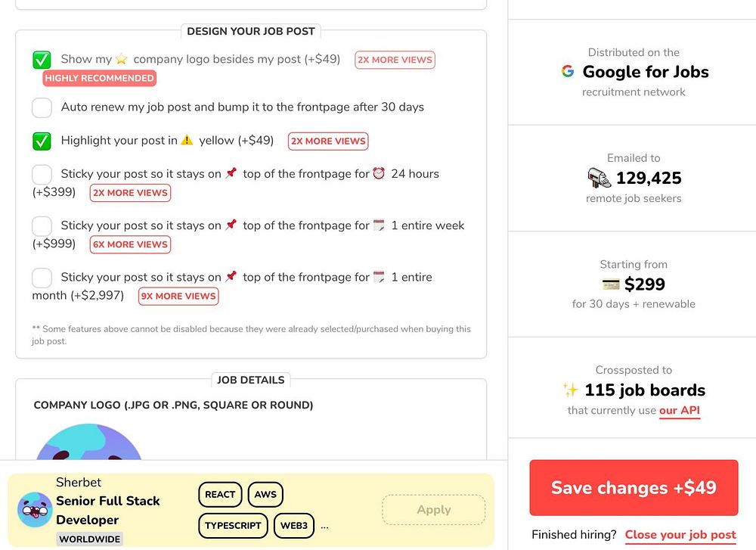The width and height of the screenshot is (756, 550).
Task: Click the alarm clock icon beside 24 hours
Action: click(379, 174)
